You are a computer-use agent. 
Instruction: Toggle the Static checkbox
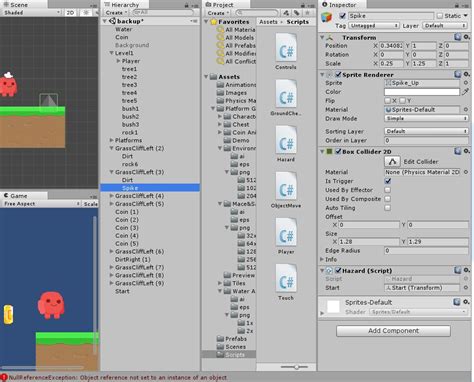(440, 16)
